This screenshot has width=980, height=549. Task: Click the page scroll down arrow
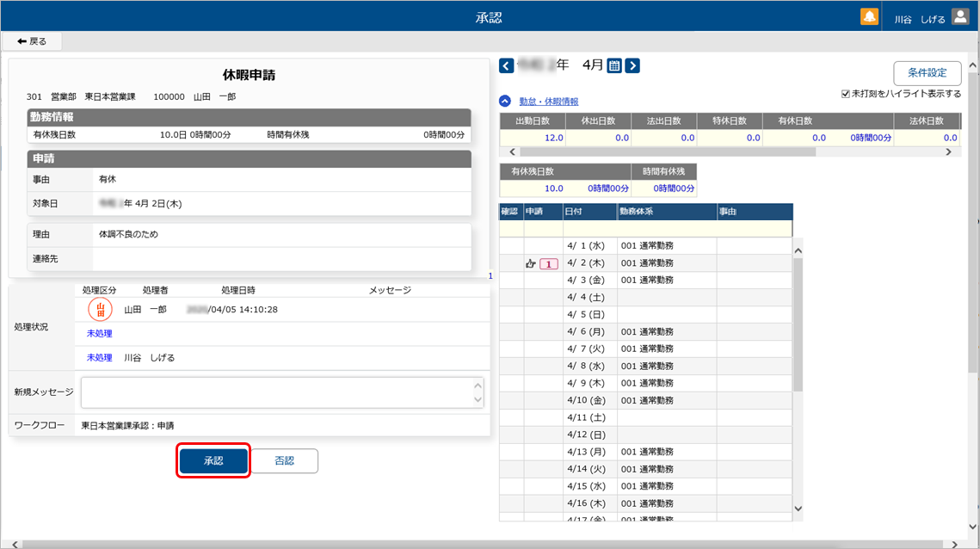point(973,527)
